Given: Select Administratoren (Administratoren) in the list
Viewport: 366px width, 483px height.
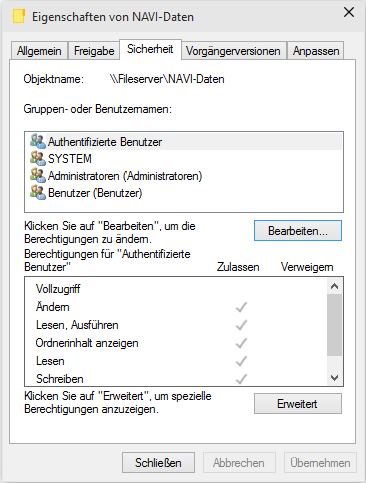Looking at the screenshot, I should click(x=184, y=176).
